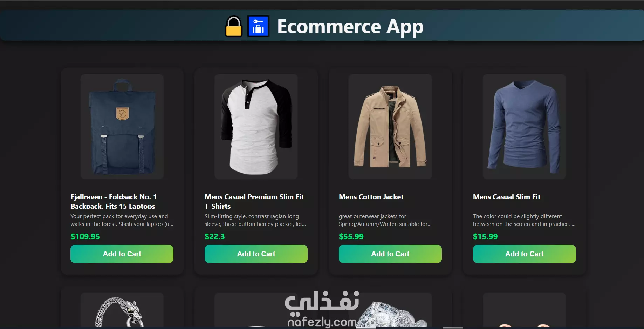
Task: Select the beige cotton jacket image
Action: [x=390, y=127]
